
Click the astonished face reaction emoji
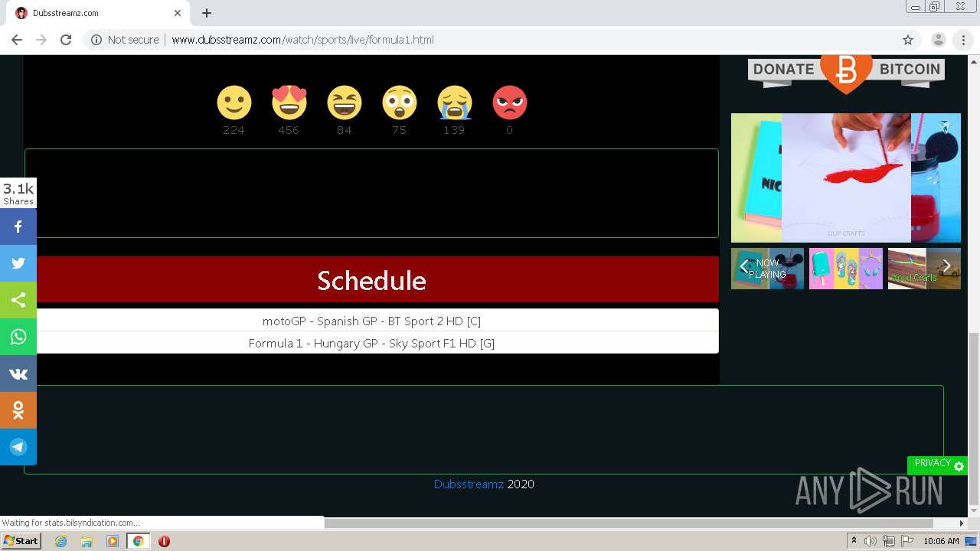(399, 103)
